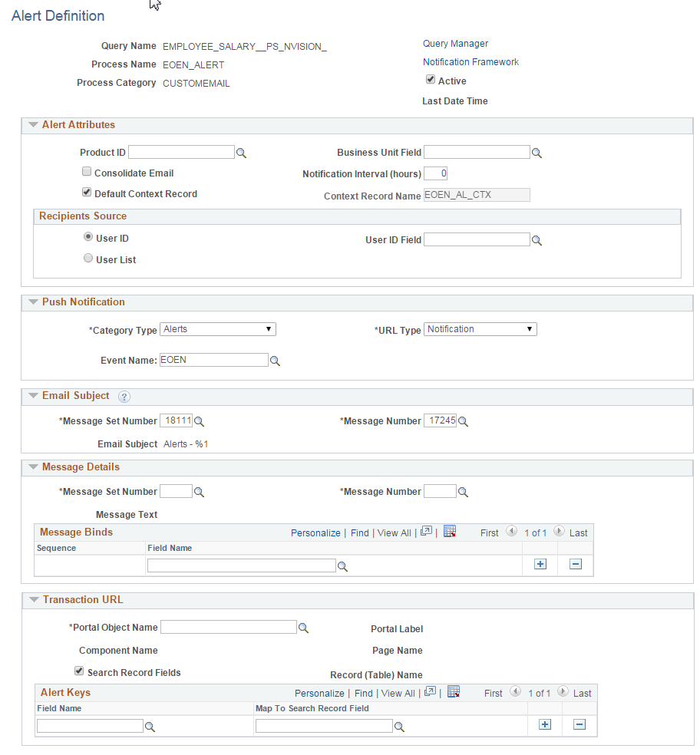Add a row to the Message Binds grid

tap(540, 564)
